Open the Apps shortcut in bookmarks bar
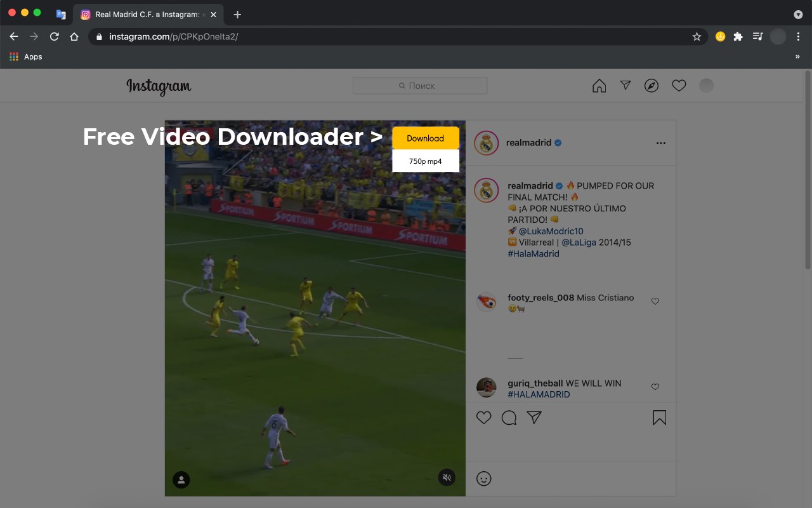This screenshot has width=812, height=508. coord(26,57)
